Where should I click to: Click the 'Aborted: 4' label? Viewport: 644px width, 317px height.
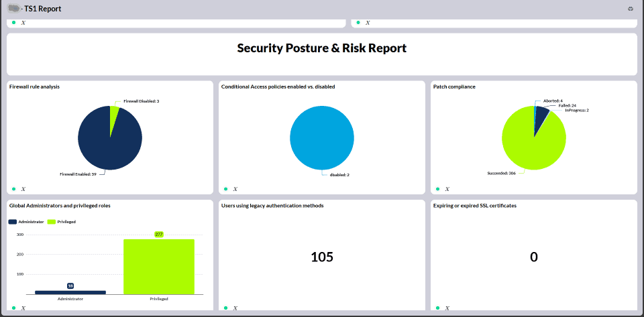[553, 101]
